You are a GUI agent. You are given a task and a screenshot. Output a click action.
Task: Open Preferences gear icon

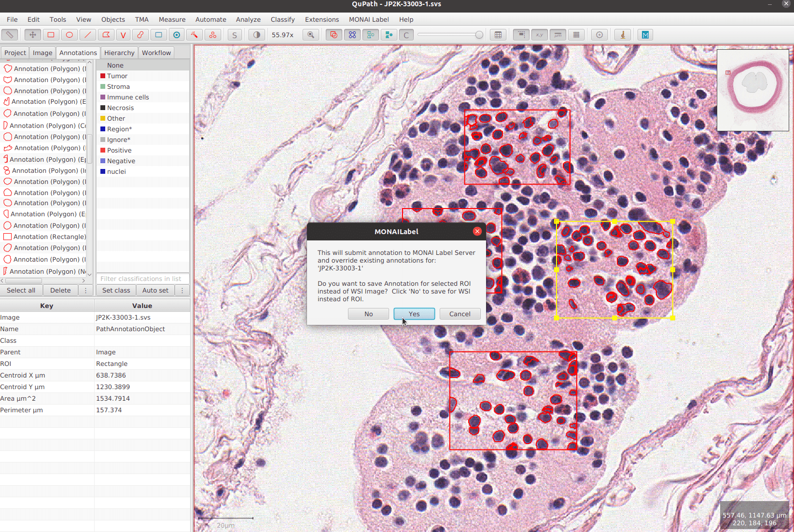coord(599,35)
